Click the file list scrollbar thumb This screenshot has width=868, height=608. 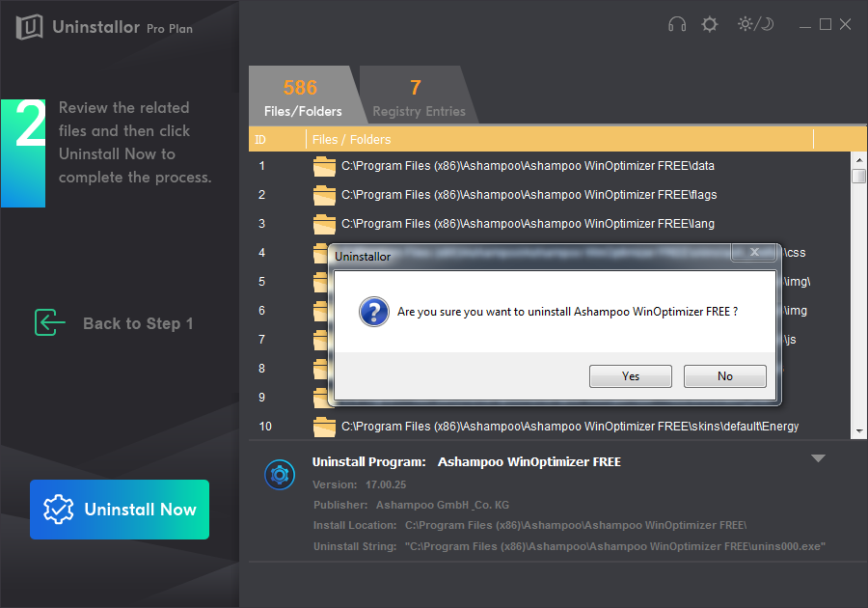pos(859,176)
